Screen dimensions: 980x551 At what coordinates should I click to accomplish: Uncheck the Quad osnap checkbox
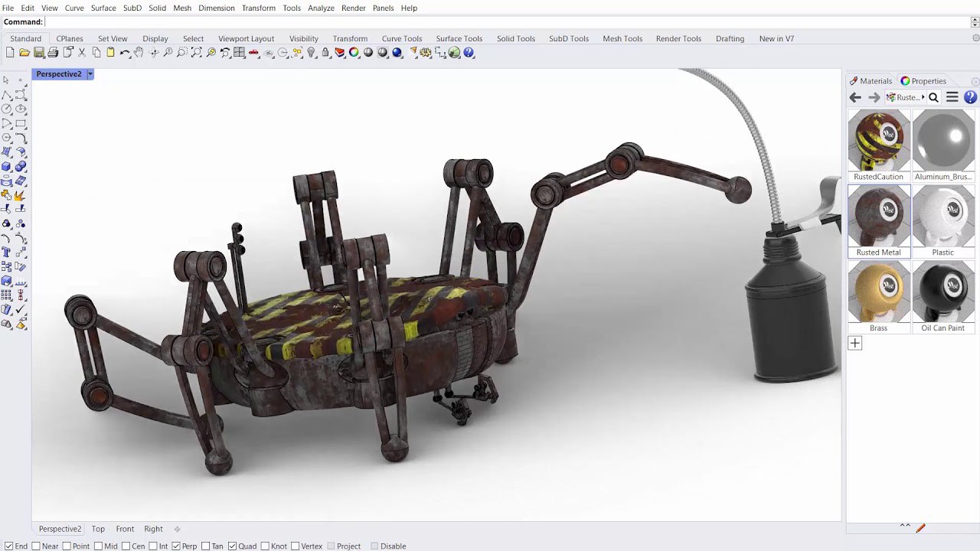(232, 546)
